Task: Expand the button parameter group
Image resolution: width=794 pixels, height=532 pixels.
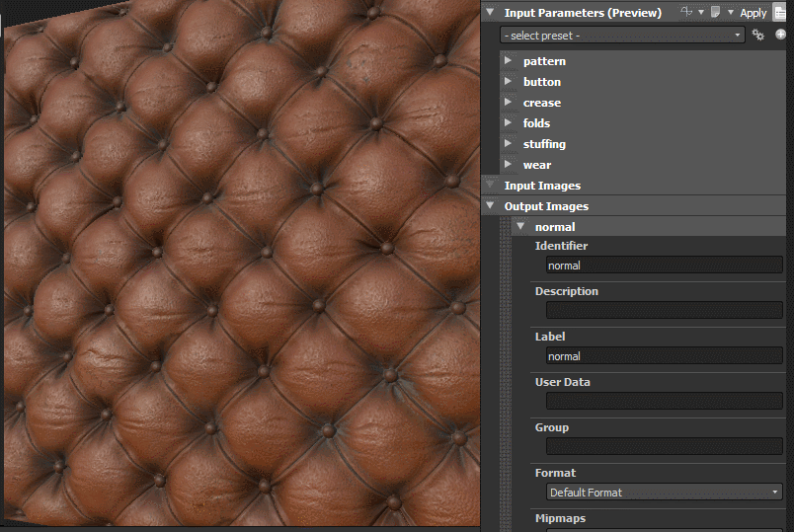Action: pos(508,81)
